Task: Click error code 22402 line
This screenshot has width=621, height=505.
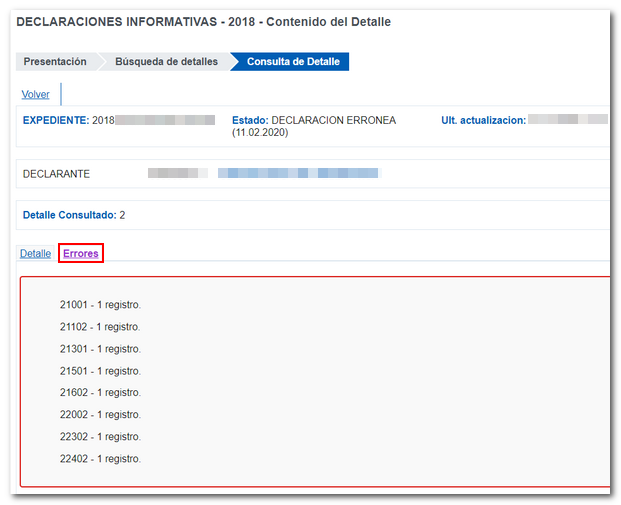Action: (100, 459)
